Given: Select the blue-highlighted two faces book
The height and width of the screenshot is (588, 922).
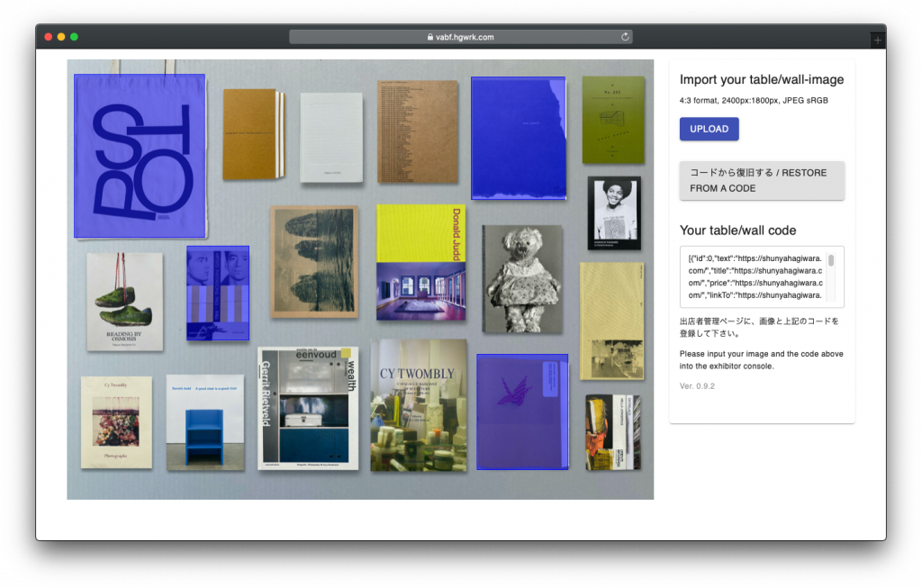Looking at the screenshot, I should pyautogui.click(x=218, y=293).
